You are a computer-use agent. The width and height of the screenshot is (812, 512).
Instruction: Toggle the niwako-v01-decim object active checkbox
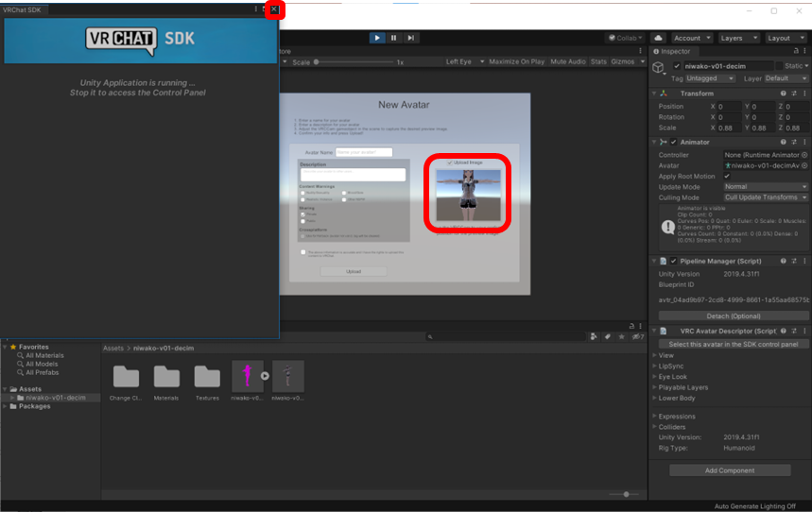pos(677,66)
